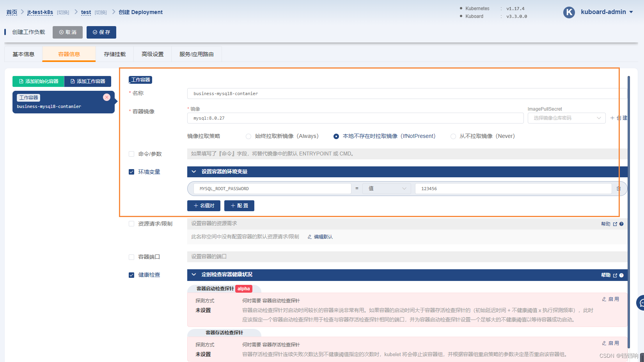Add a 名值对 env variable
This screenshot has width=644, height=362.
pos(204,206)
